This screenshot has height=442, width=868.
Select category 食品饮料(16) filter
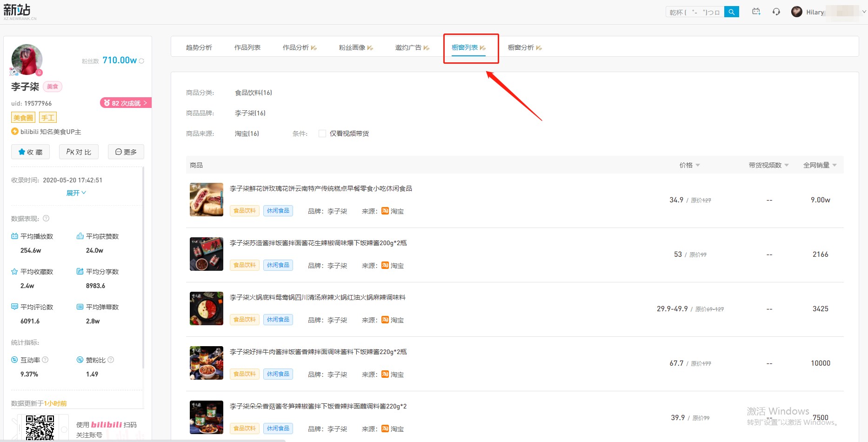[x=254, y=93]
